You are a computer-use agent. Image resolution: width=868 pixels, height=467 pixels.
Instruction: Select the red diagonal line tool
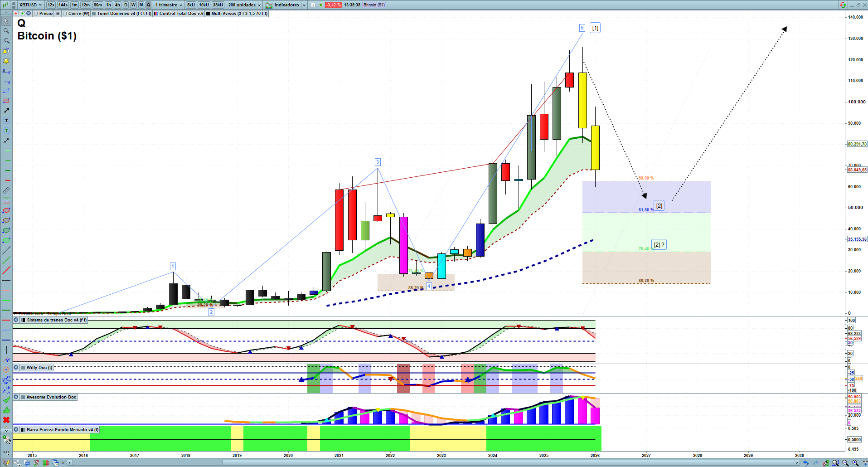pyautogui.click(x=6, y=270)
